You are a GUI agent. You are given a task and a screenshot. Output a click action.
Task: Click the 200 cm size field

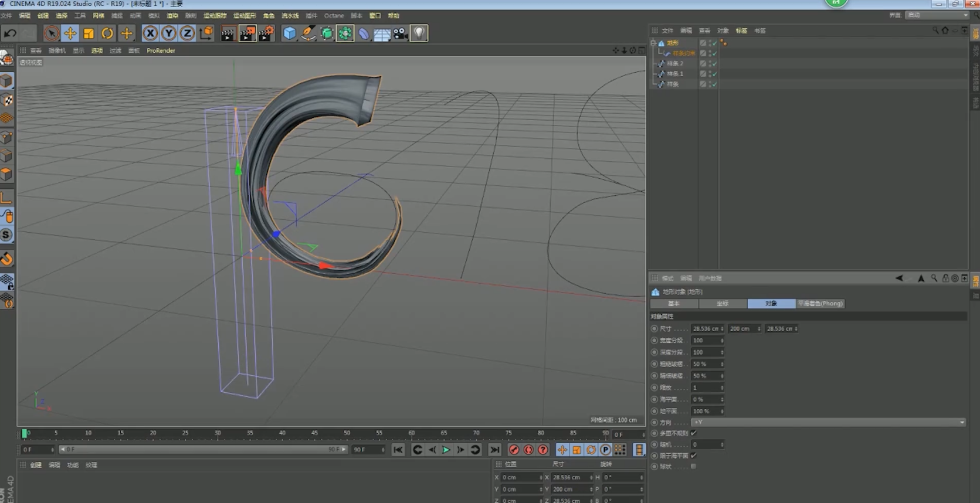[x=744, y=329]
